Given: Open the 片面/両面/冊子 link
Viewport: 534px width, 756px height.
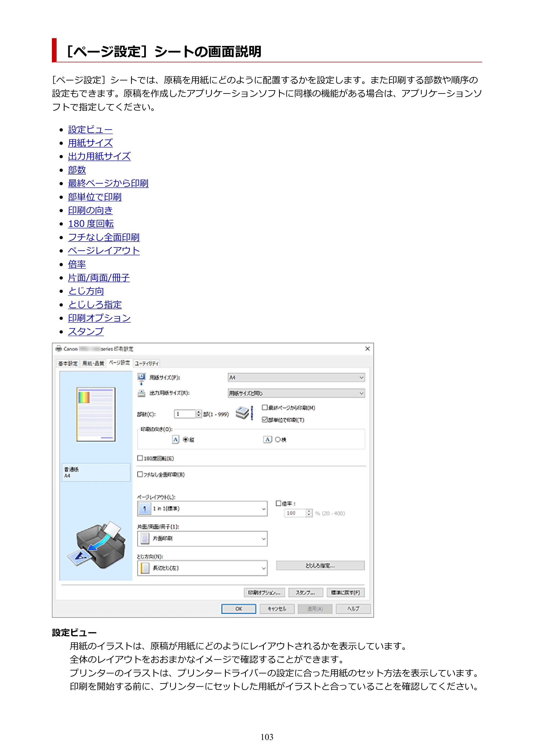Looking at the screenshot, I should tap(99, 278).
